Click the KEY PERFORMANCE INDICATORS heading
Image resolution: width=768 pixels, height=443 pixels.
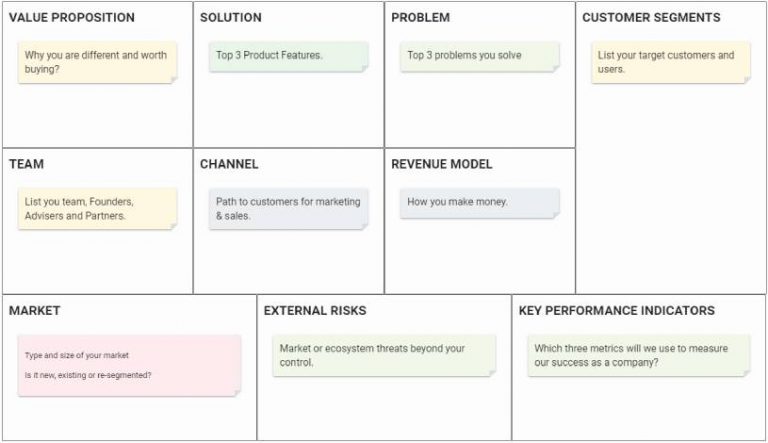coord(617,311)
